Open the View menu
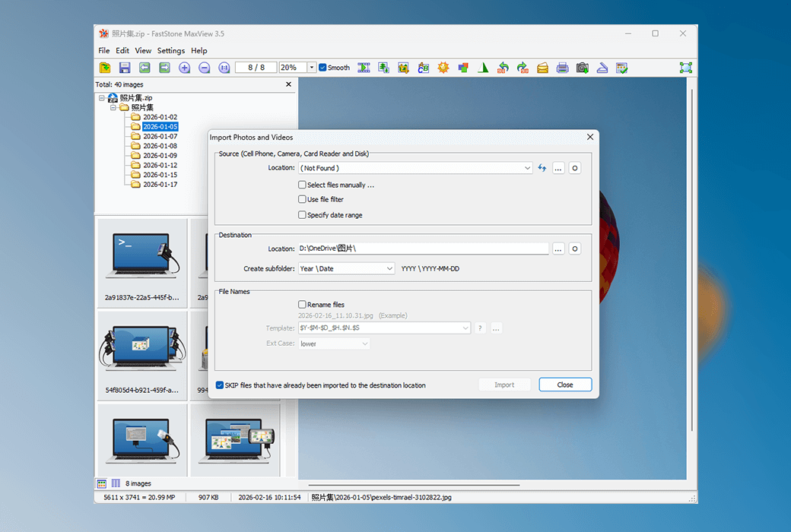This screenshot has width=791, height=532. point(143,51)
